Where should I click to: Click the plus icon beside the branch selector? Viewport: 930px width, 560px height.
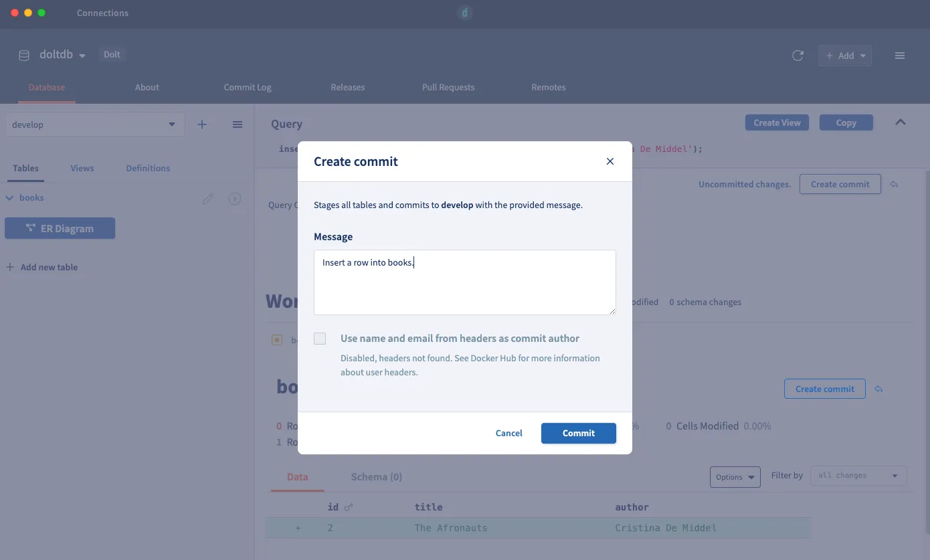202,124
